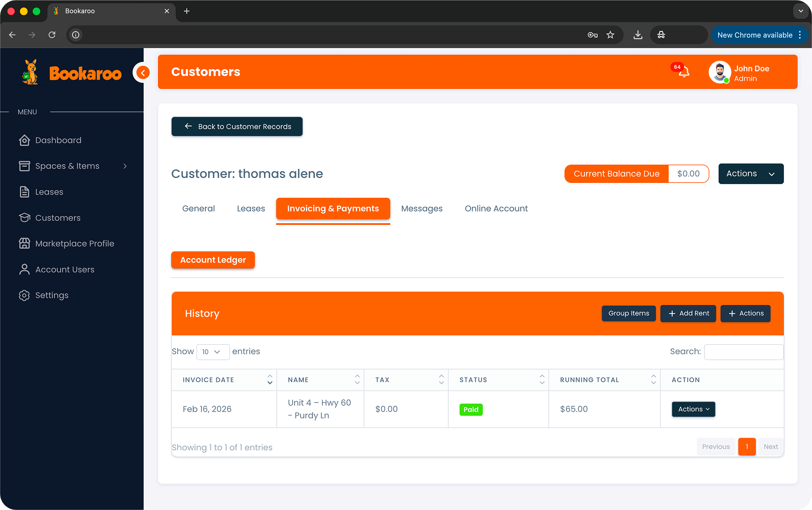This screenshot has height=510, width=812.
Task: Click the Marketplace Profile store icon
Action: coord(24,244)
